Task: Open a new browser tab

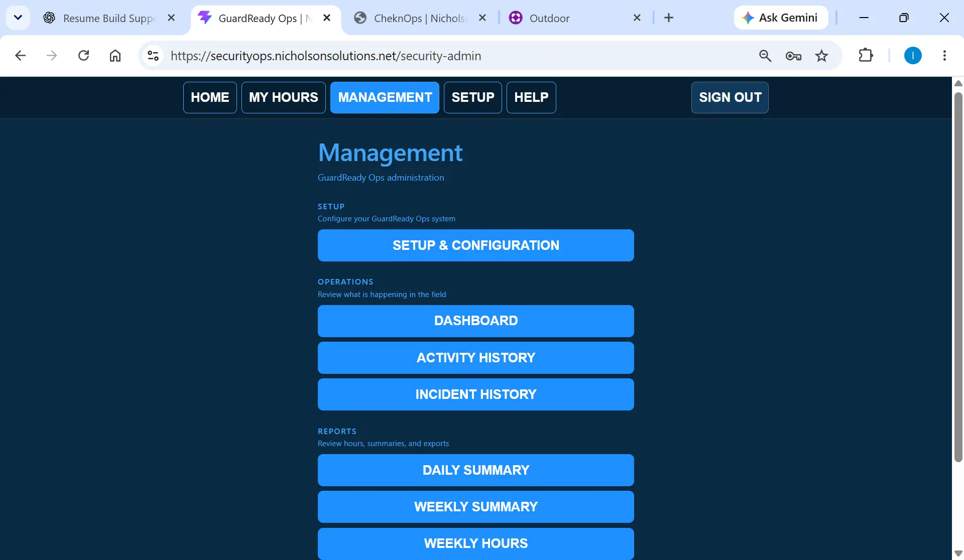Action: click(669, 18)
